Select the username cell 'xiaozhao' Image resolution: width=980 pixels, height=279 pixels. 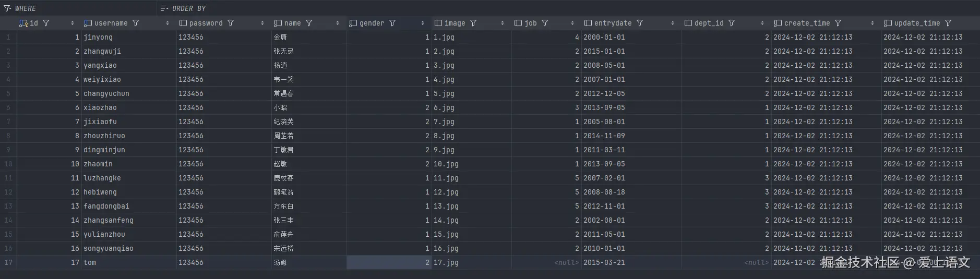pyautogui.click(x=129, y=107)
